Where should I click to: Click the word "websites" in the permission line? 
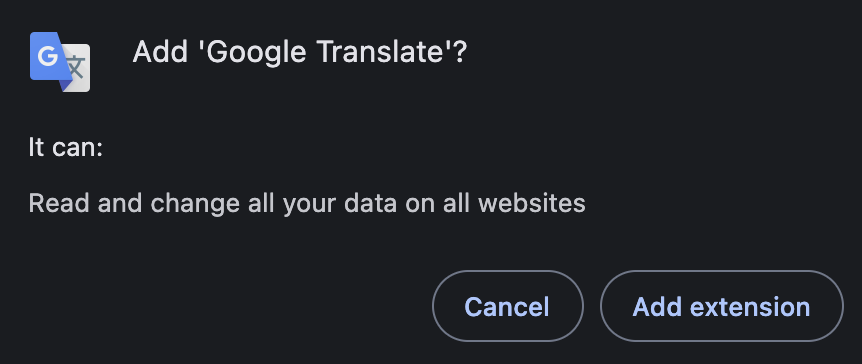532,203
